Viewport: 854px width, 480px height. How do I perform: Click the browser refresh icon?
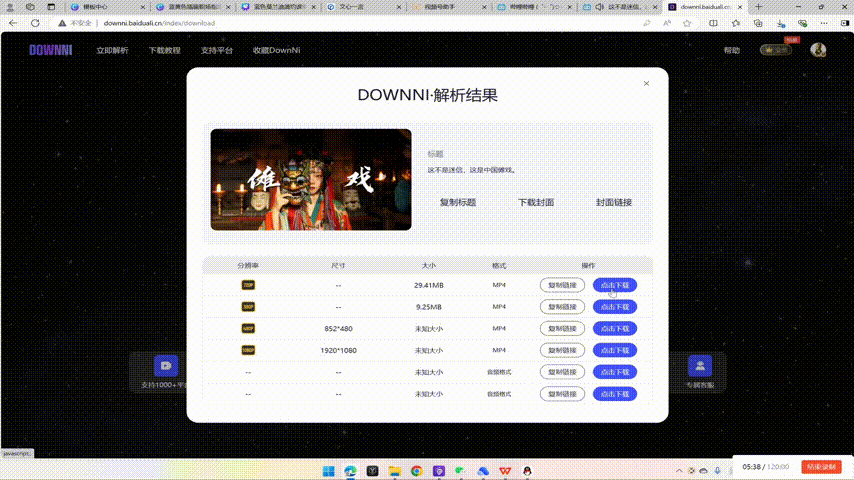(x=35, y=22)
